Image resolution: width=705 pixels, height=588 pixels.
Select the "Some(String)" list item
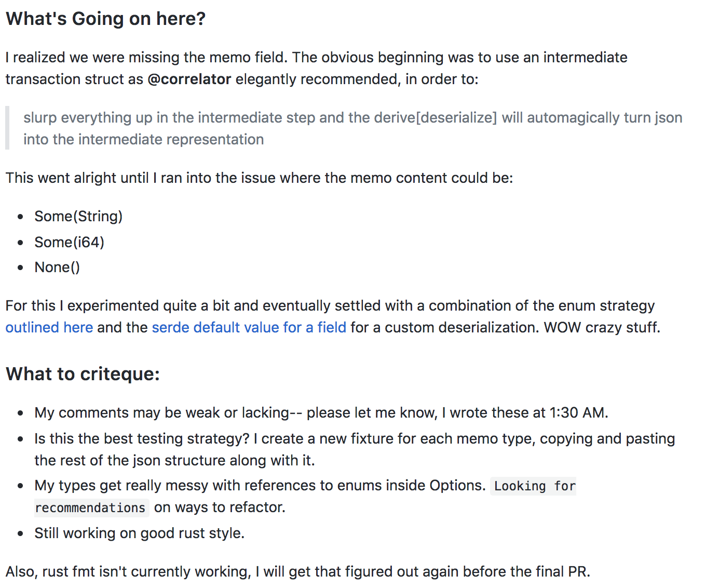pos(78,217)
